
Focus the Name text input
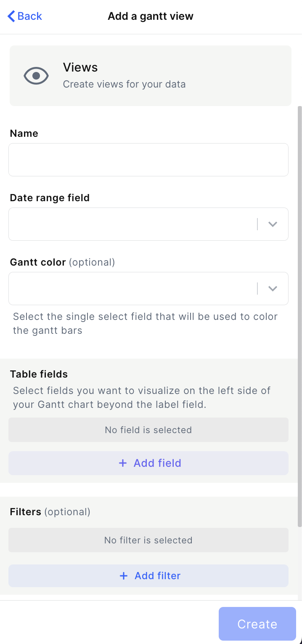coord(148,160)
